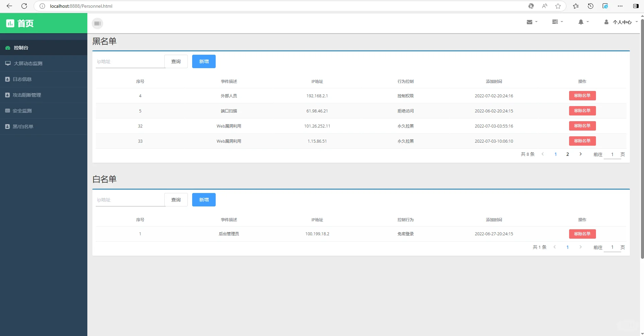Select the 后台管理员 whitelist description cell
Screen dimensions: 644x336
tap(229, 234)
